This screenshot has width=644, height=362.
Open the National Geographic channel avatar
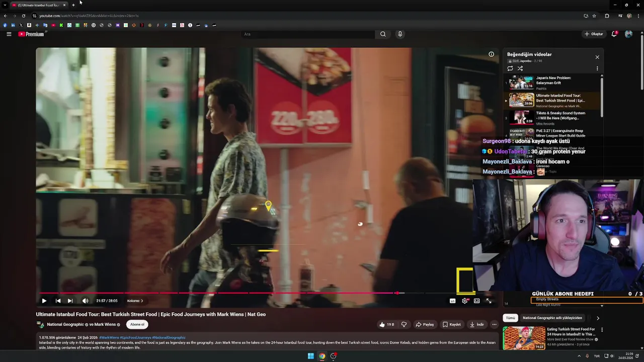[x=40, y=324]
